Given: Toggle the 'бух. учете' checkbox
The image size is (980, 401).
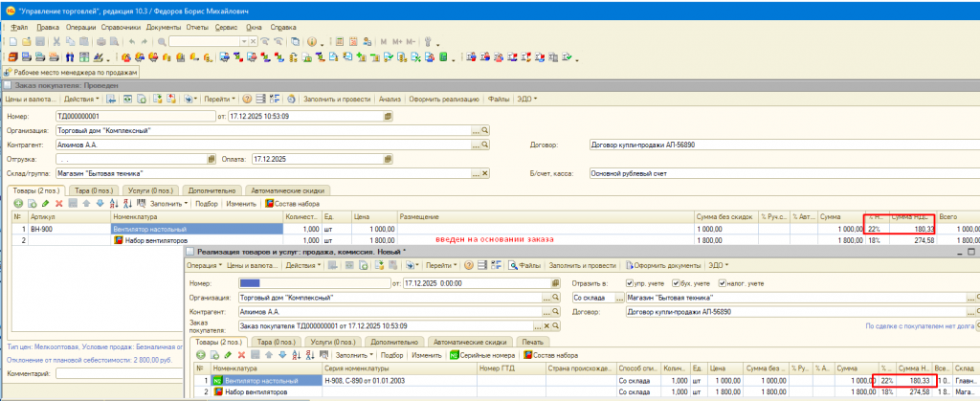Looking at the screenshot, I should pyautogui.click(x=676, y=283).
